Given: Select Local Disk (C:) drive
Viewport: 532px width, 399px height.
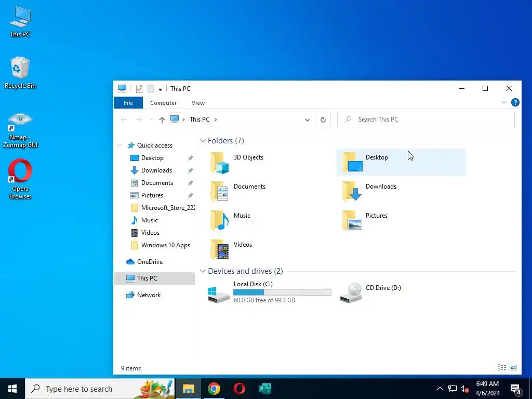Looking at the screenshot, I should point(270,292).
